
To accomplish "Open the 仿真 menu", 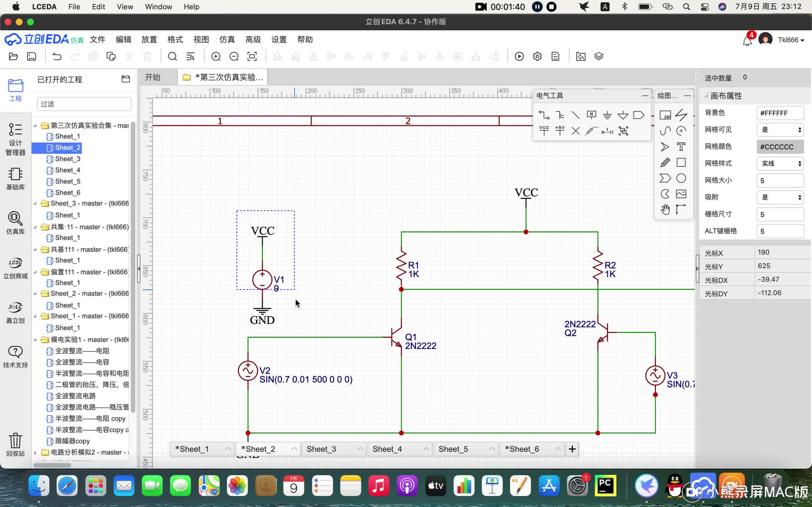I will click(x=227, y=39).
